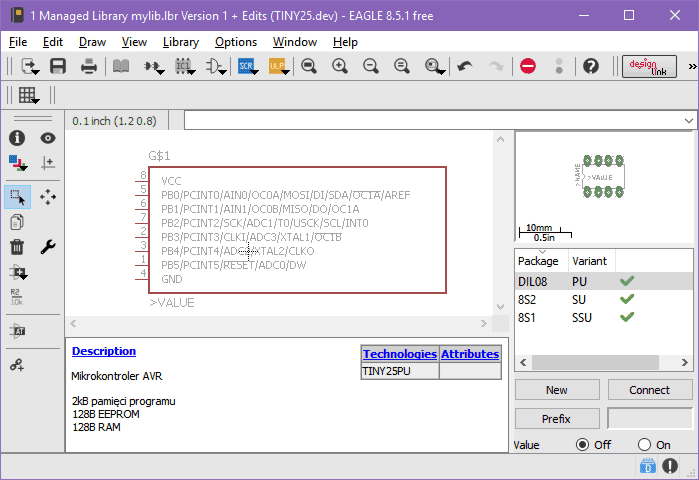Set Value radio button to Off

point(582,444)
